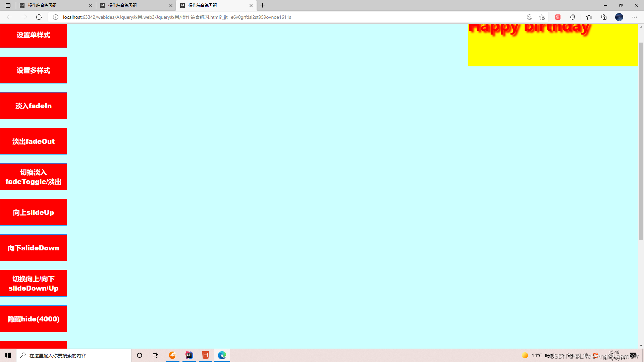Trigger the 淡出fadeOut button
Screen dimensions: 644x362
click(x=34, y=141)
